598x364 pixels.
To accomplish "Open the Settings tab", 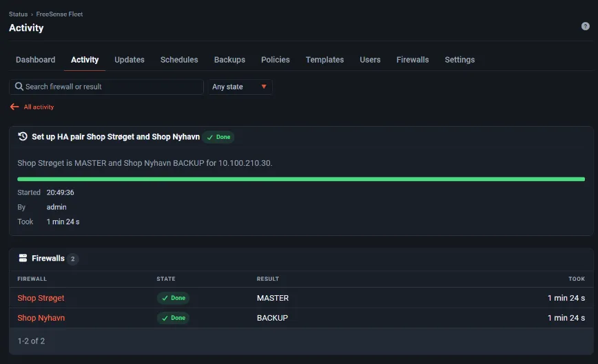I will point(460,60).
